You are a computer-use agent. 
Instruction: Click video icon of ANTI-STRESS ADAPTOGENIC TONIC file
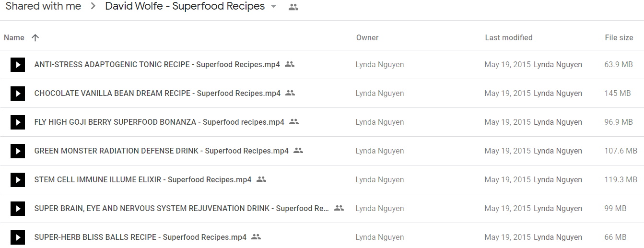click(x=18, y=65)
